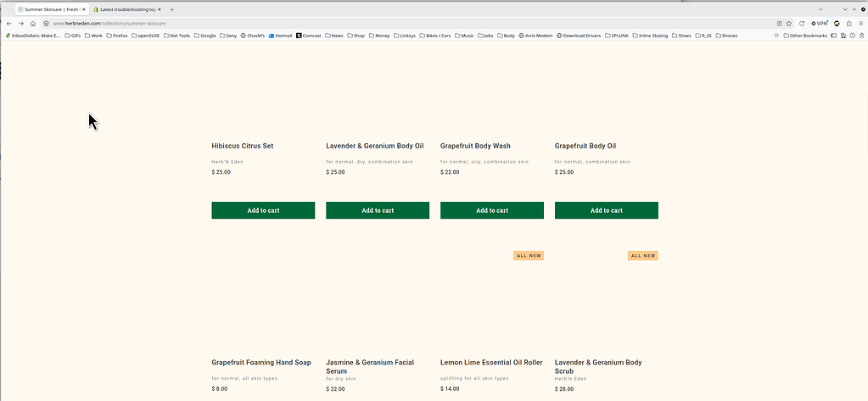Screen dimensions: 868x401
Task: Add Grapefruit Body Oil to cart
Action: pyautogui.click(x=607, y=210)
